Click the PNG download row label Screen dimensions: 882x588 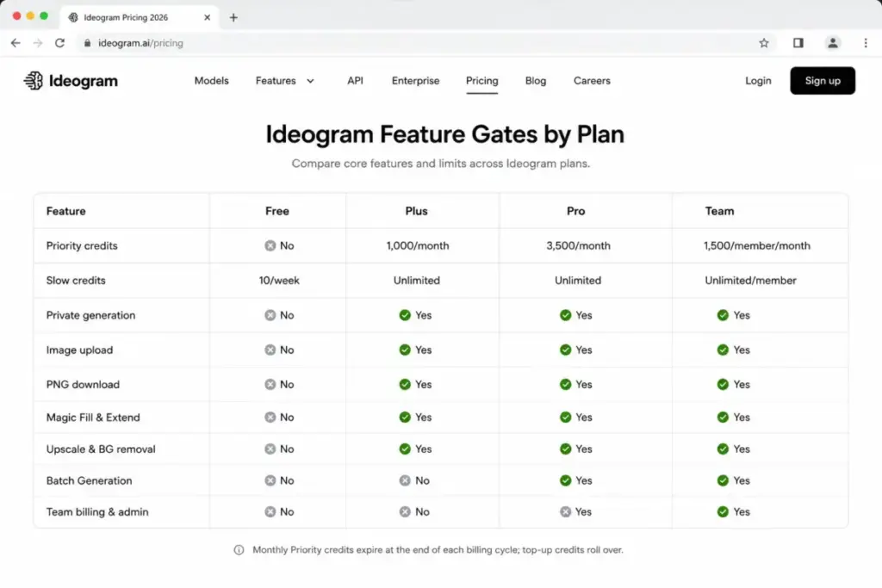[83, 385]
